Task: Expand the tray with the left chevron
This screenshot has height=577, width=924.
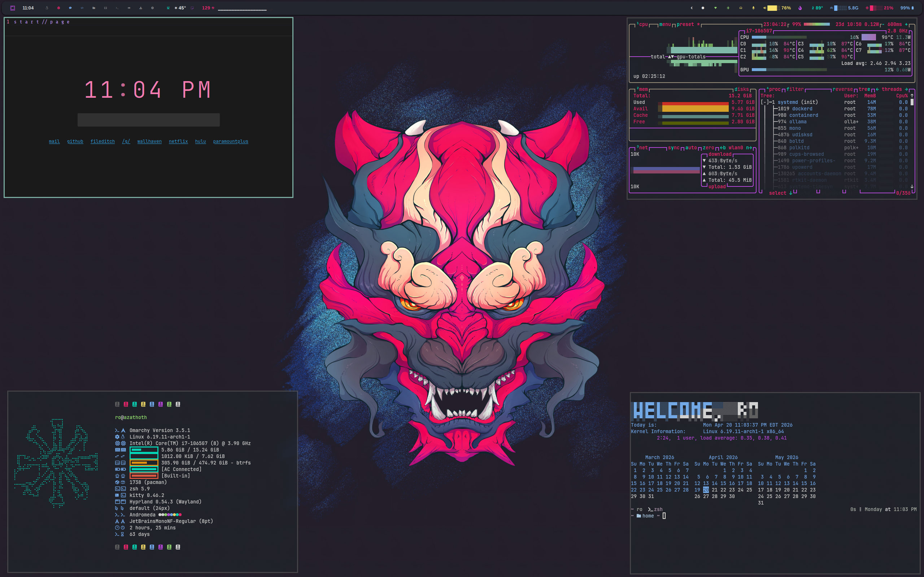Action: pyautogui.click(x=692, y=8)
